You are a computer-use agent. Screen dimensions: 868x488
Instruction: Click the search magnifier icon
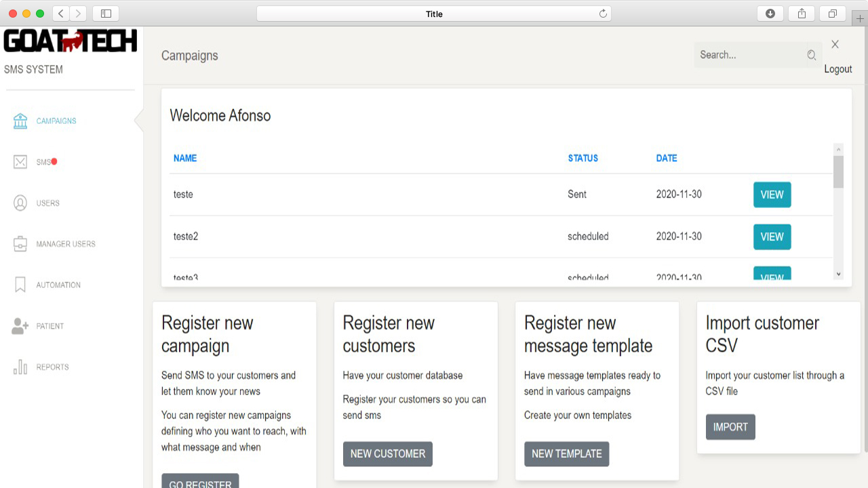pos(811,56)
